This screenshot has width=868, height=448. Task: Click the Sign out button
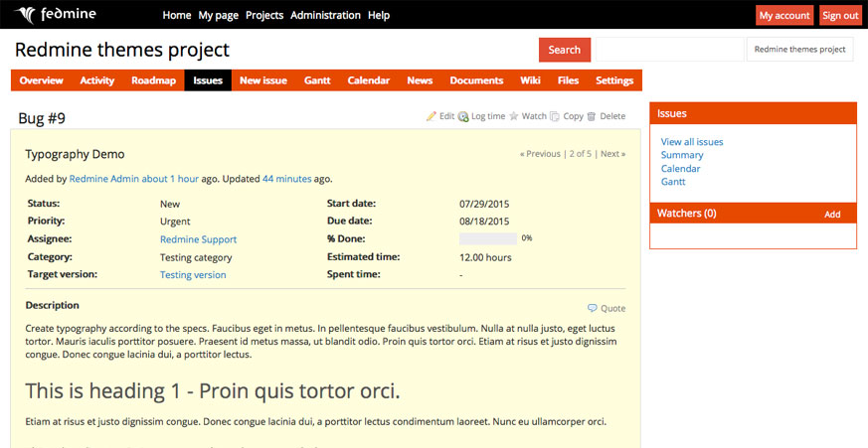point(840,16)
